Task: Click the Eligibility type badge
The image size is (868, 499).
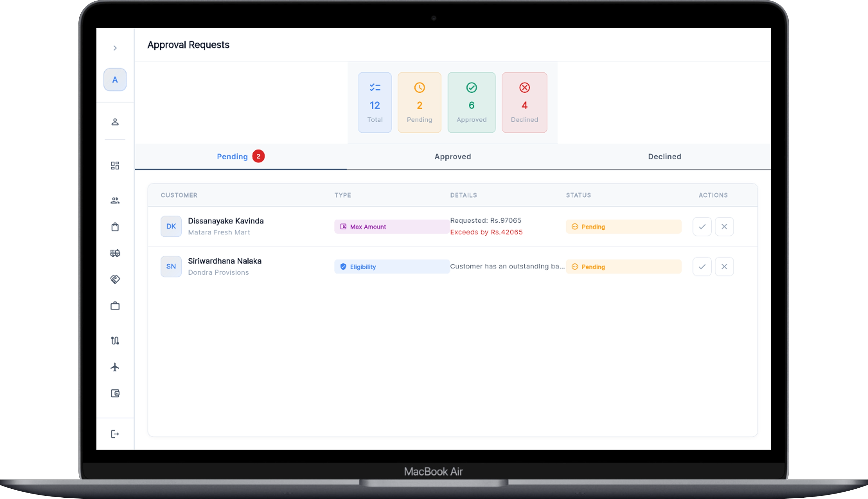Action: [x=392, y=267]
